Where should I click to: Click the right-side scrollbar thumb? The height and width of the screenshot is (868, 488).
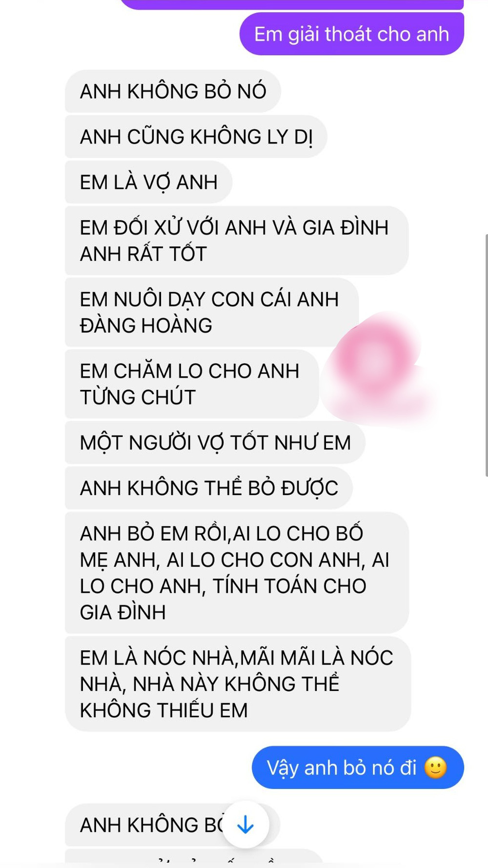tap(486, 355)
